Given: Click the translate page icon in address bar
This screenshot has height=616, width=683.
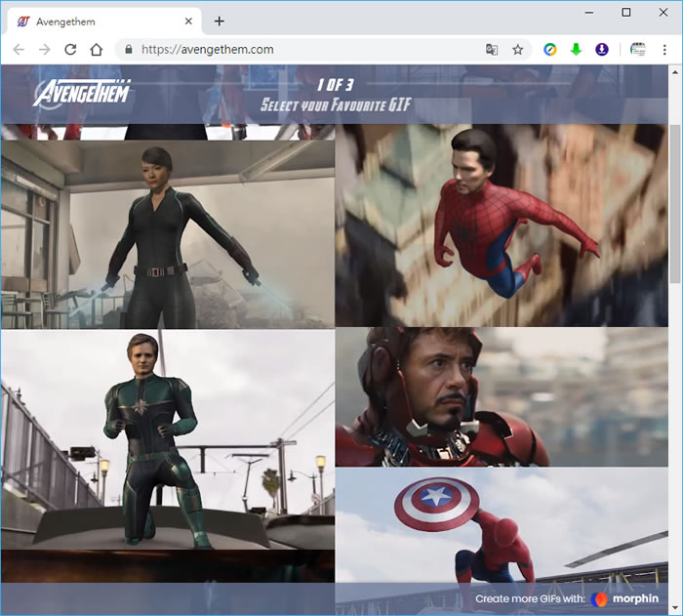Looking at the screenshot, I should (492, 50).
